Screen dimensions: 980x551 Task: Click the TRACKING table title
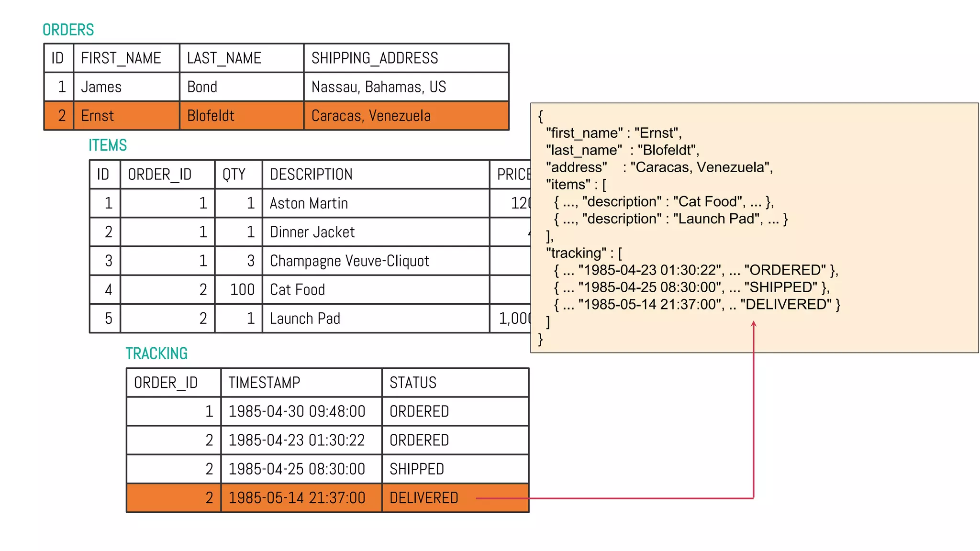click(156, 353)
